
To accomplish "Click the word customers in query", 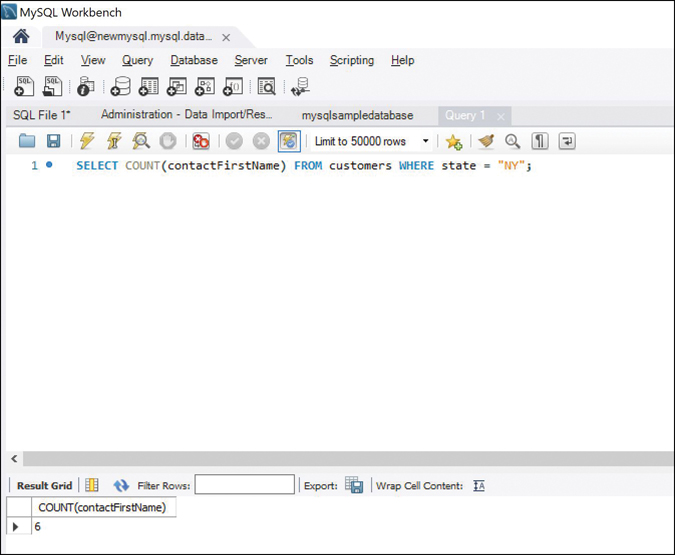I will tap(360, 166).
